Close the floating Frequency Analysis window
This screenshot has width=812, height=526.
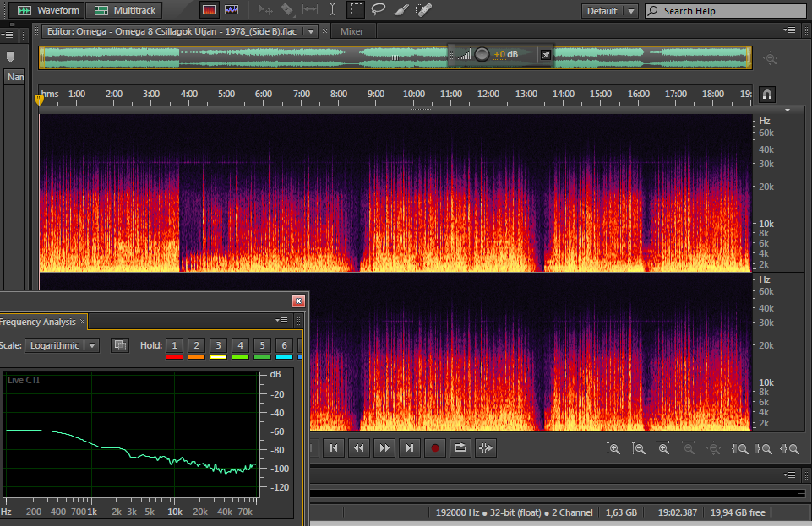click(x=298, y=301)
